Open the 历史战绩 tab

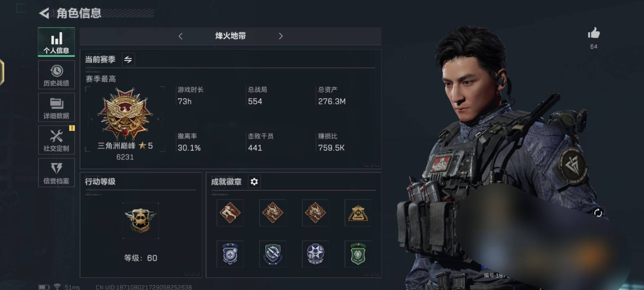56,75
